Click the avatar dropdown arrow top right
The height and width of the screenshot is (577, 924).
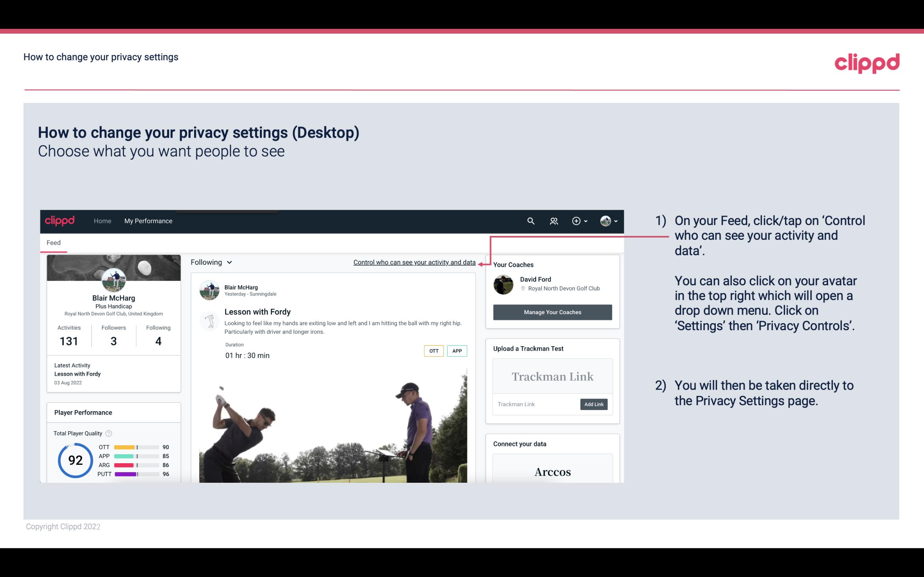(615, 221)
